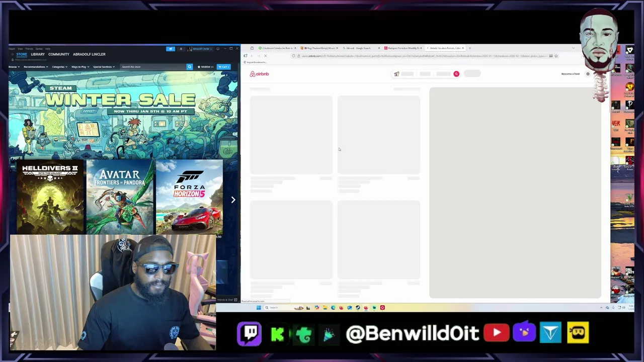
Task: Expand Steam Recommendations dropdown
Action: click(36, 67)
